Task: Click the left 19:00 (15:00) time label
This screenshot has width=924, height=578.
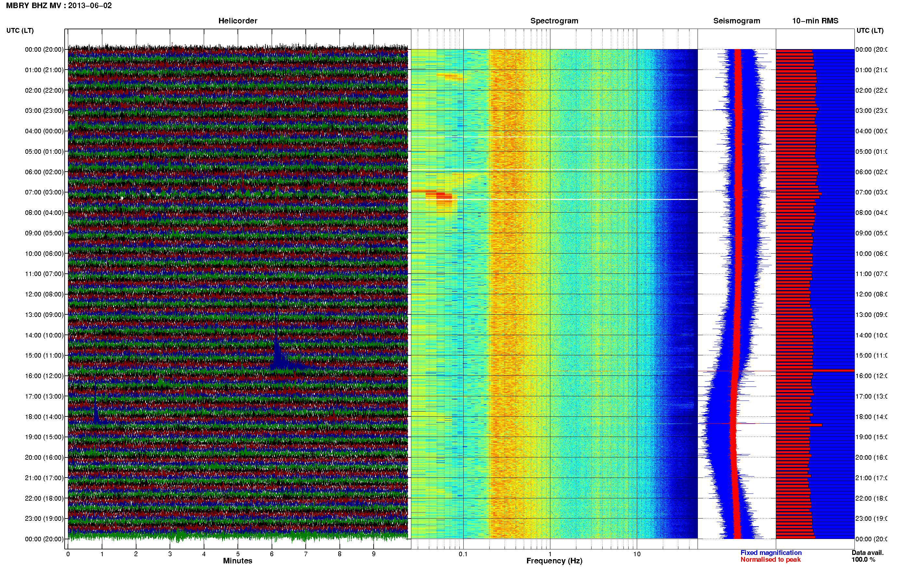Action: [x=44, y=437]
